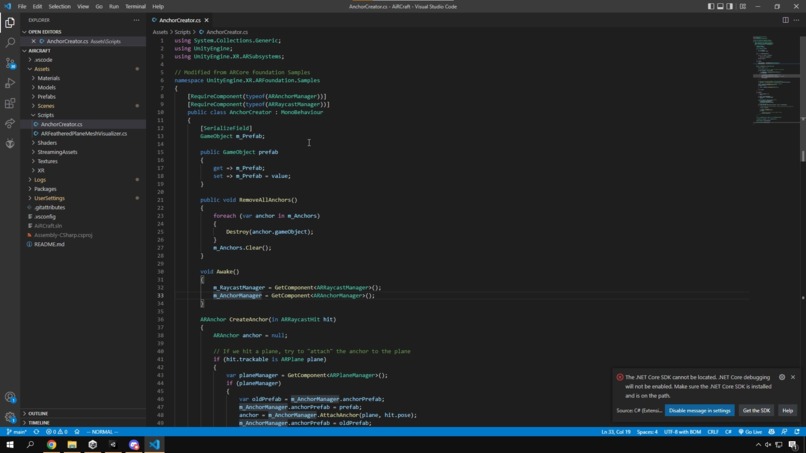Expand the Packages folder
Screen dimensions: 806x453
pyautogui.click(x=83, y=189)
